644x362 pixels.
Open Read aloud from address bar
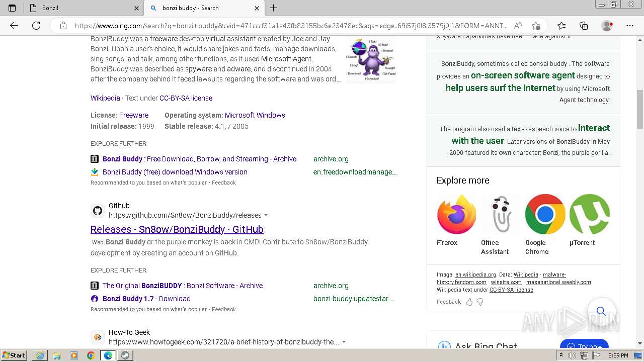518,26
